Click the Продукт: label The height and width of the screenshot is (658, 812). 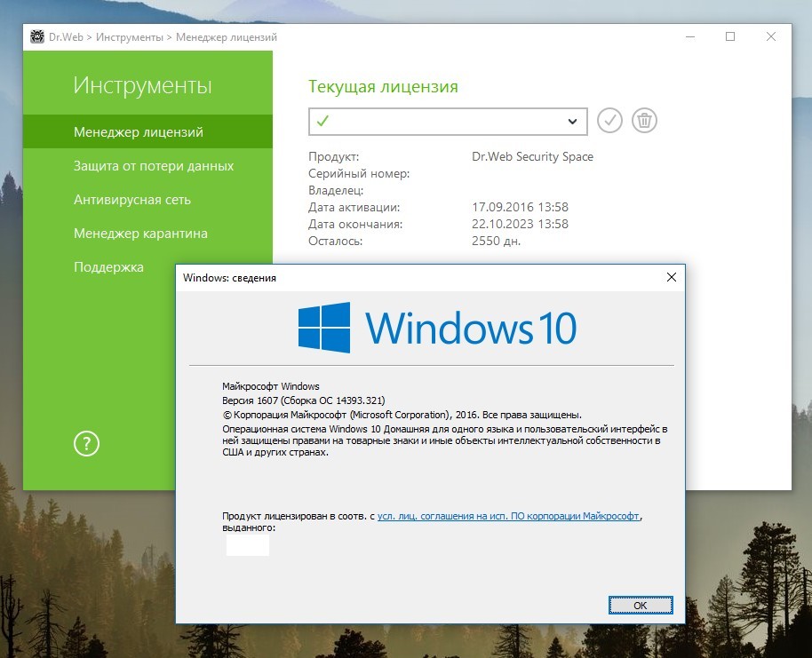click(333, 156)
